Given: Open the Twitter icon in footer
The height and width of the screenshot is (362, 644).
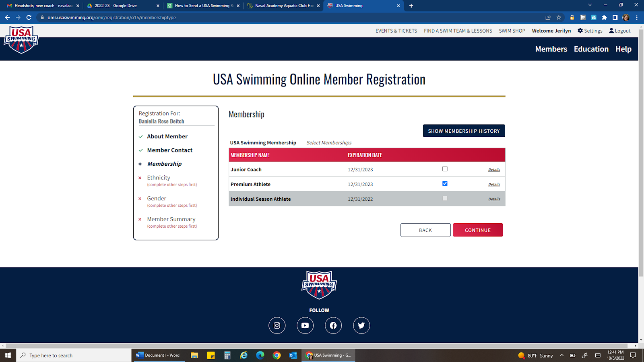Looking at the screenshot, I should coord(361,325).
